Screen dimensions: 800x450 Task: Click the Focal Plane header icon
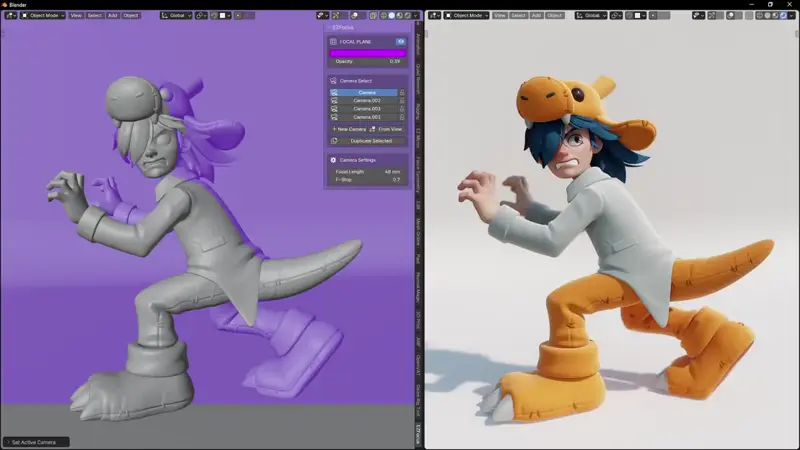pyautogui.click(x=333, y=41)
